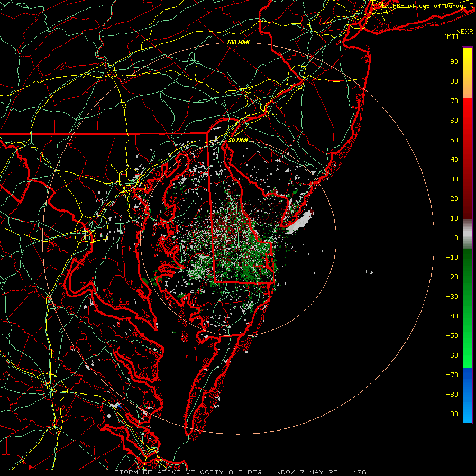Click the large gray echo offshore of New Jersey
This screenshot has width=476, height=476.
[x=300, y=222]
